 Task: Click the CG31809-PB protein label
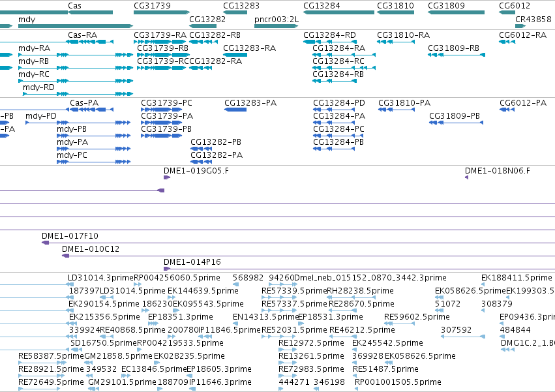[x=455, y=116]
